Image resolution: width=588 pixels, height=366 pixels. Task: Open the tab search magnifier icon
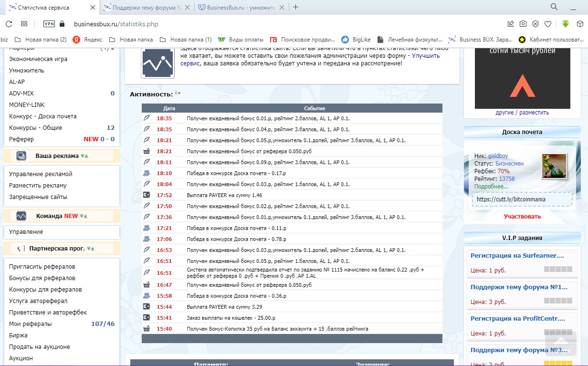tap(554, 7)
